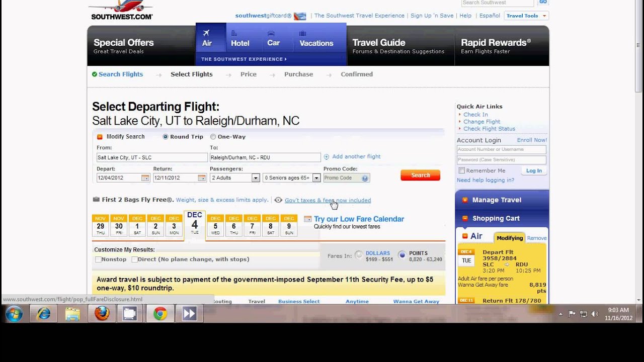The image size is (644, 362).
Task: Open the Rapid Rewards menu
Action: 502,46
